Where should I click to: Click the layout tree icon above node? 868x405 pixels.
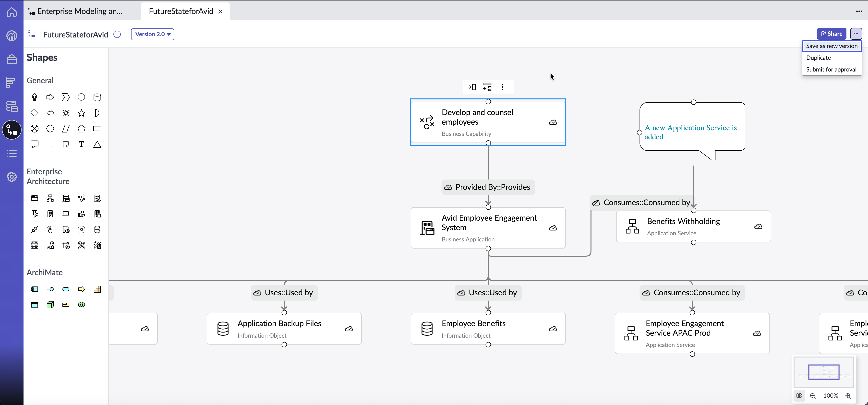click(487, 87)
